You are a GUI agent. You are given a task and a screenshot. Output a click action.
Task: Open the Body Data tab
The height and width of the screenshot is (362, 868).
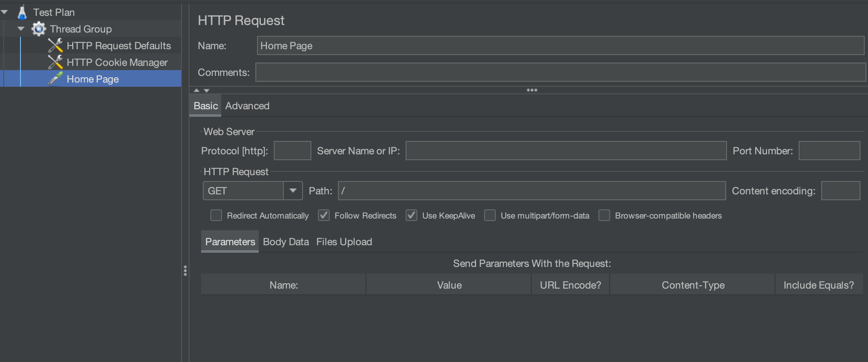tap(286, 242)
